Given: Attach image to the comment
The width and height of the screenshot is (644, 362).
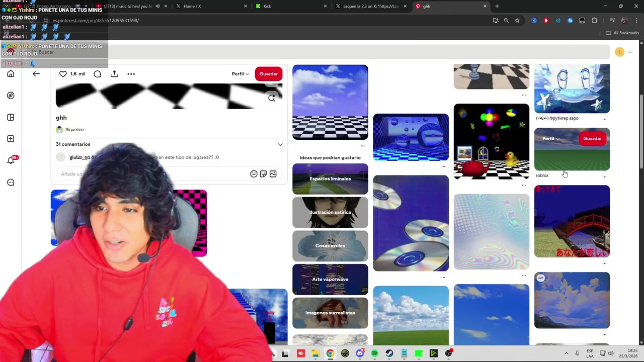Looking at the screenshot, I should pos(273,174).
